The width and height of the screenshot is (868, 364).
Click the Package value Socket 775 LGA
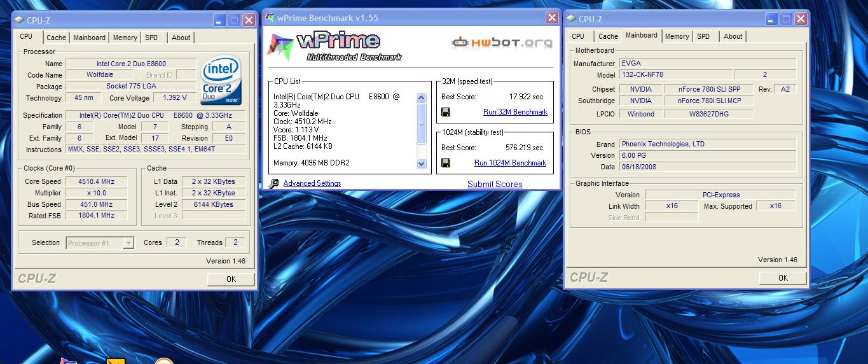click(x=131, y=87)
